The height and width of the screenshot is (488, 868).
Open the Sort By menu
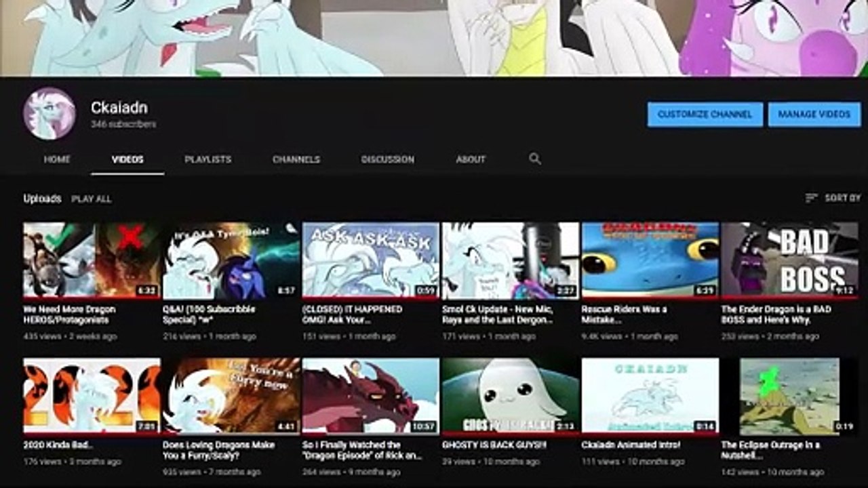pyautogui.click(x=833, y=198)
